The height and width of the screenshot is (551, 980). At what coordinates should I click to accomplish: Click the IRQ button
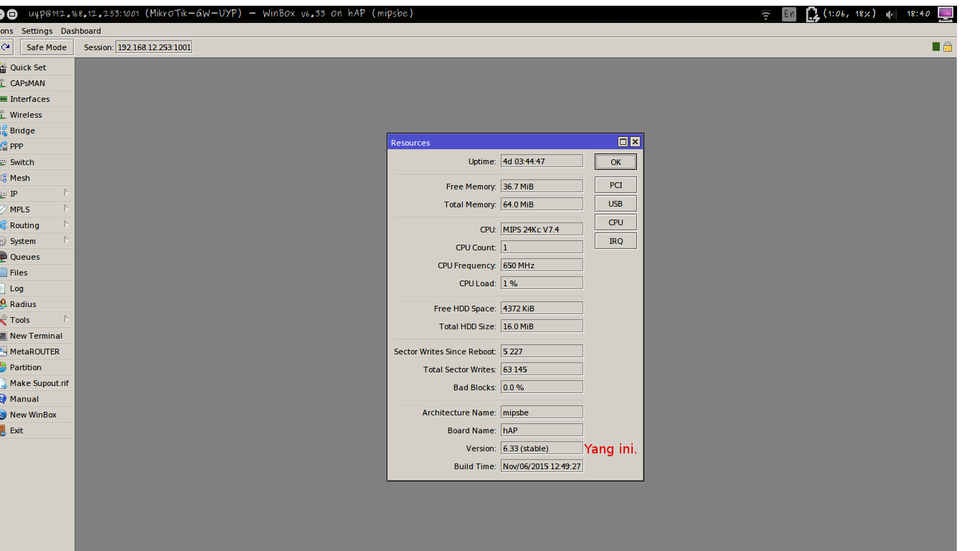pos(616,241)
